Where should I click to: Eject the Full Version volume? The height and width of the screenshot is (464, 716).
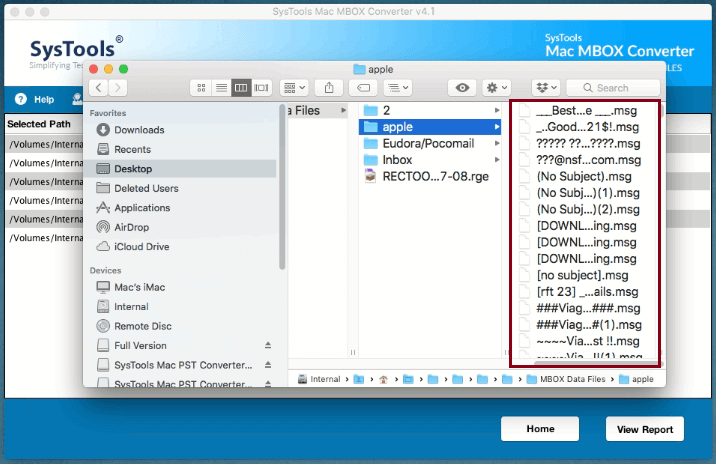coord(268,345)
